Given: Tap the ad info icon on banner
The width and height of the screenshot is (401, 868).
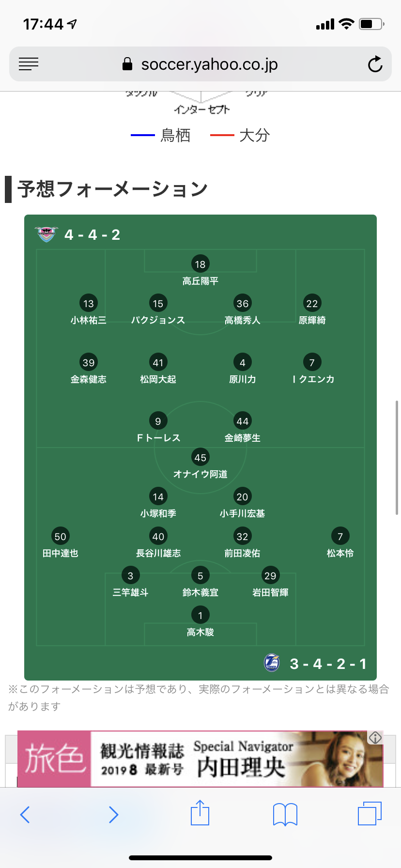Looking at the screenshot, I should (375, 738).
